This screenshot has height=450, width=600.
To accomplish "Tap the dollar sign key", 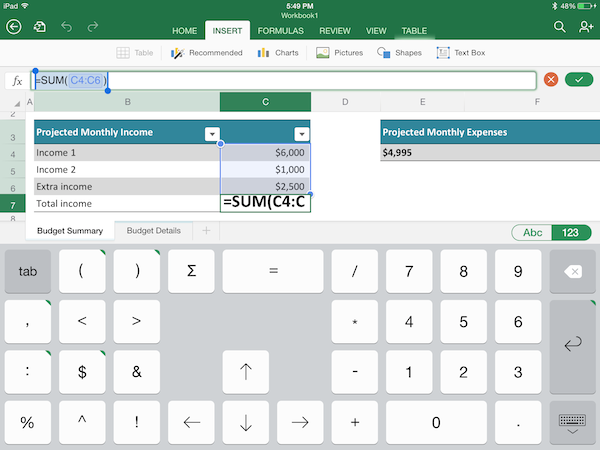I will point(82,372).
